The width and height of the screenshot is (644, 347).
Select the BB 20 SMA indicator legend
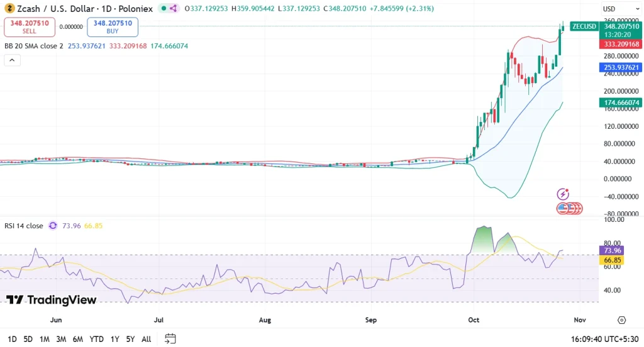[x=34, y=46]
